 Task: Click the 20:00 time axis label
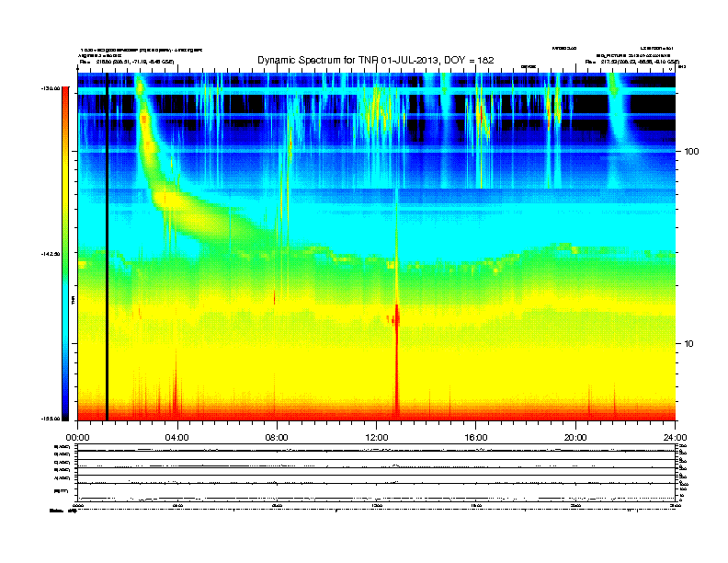tap(575, 438)
